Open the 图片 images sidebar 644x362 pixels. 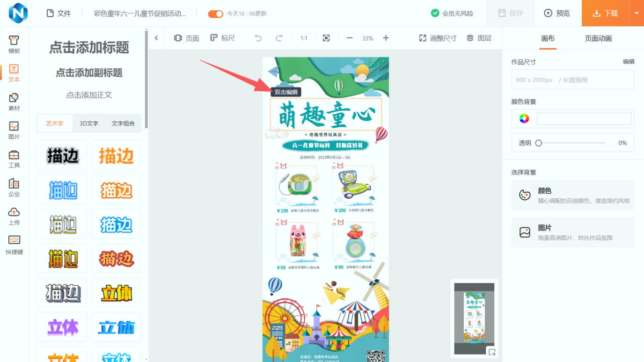click(14, 130)
